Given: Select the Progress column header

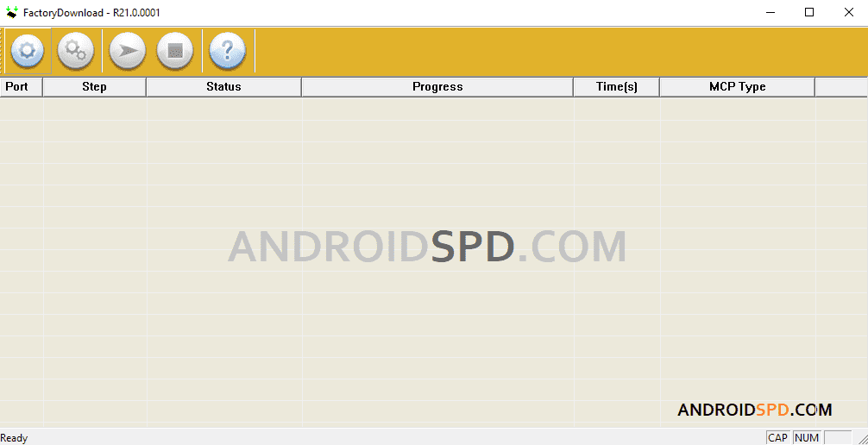Looking at the screenshot, I should (437, 87).
